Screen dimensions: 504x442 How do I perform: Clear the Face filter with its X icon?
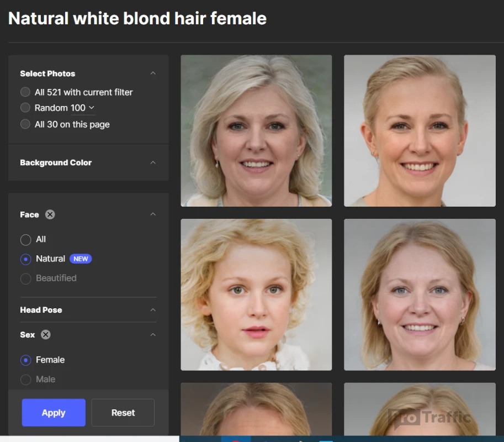coord(50,214)
